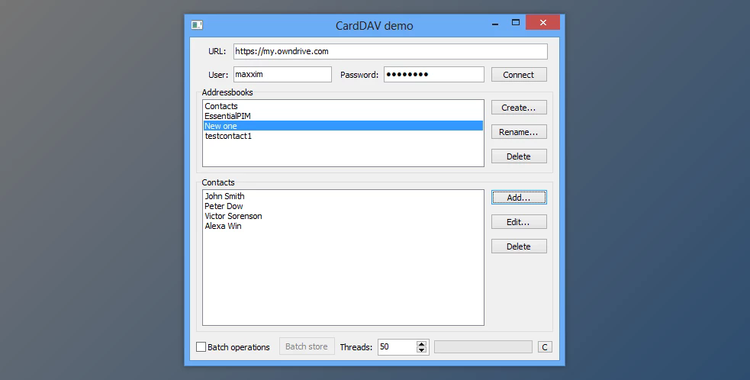The image size is (750, 380).
Task: Select contact John Smith
Action: pos(343,196)
